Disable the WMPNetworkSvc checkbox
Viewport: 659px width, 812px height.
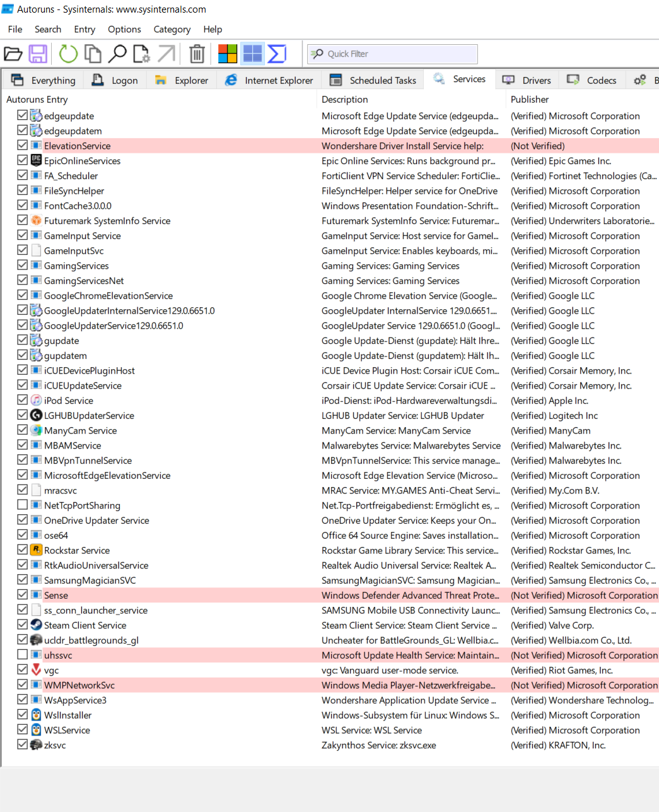(23, 685)
